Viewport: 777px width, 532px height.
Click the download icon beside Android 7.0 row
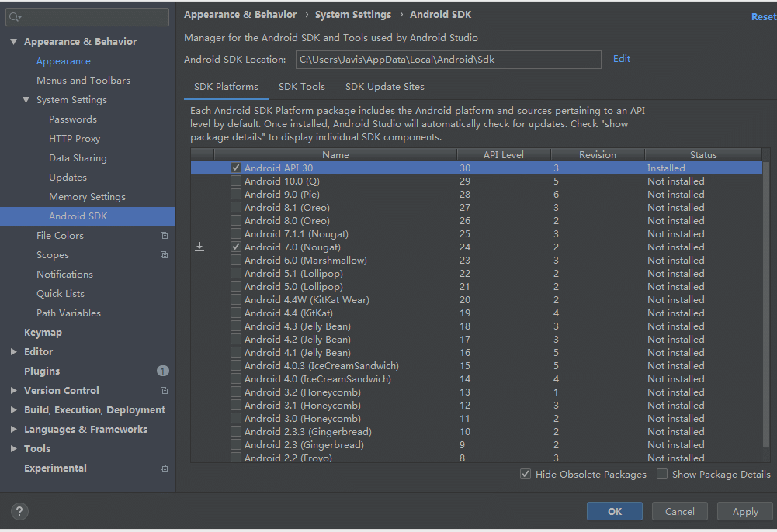(199, 247)
